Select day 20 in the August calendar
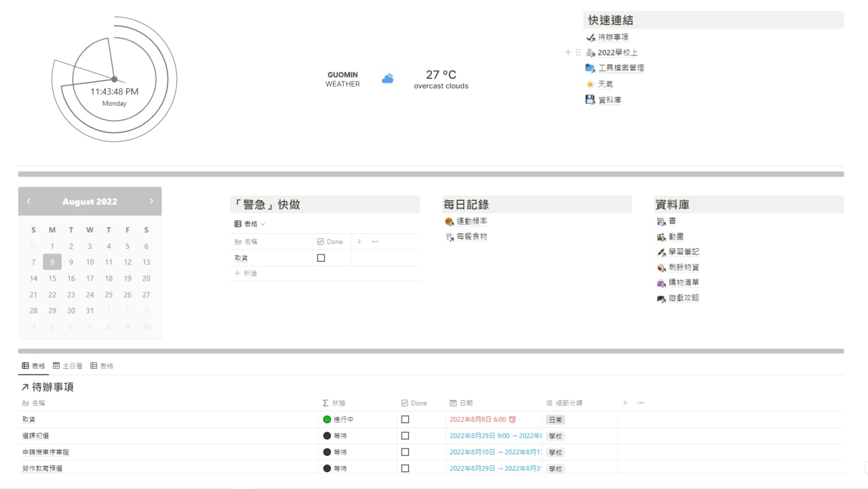This screenshot has height=489, width=868. pyautogui.click(x=146, y=278)
